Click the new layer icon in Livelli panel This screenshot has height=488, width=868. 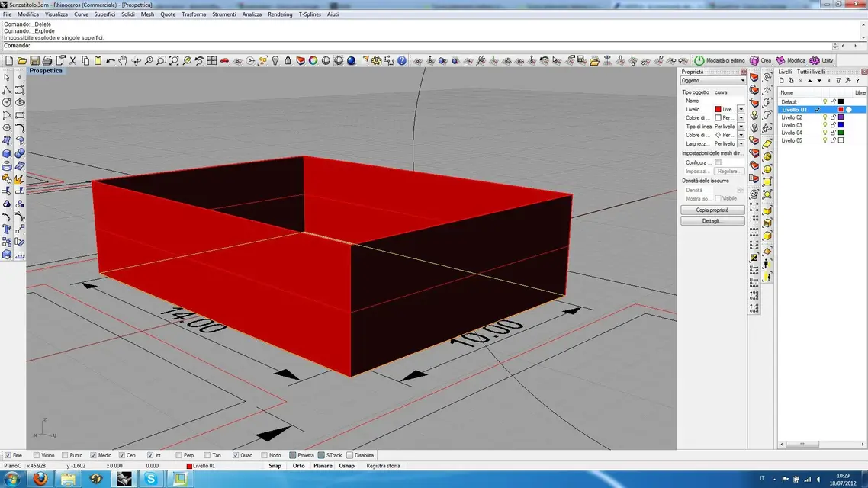[781, 81]
